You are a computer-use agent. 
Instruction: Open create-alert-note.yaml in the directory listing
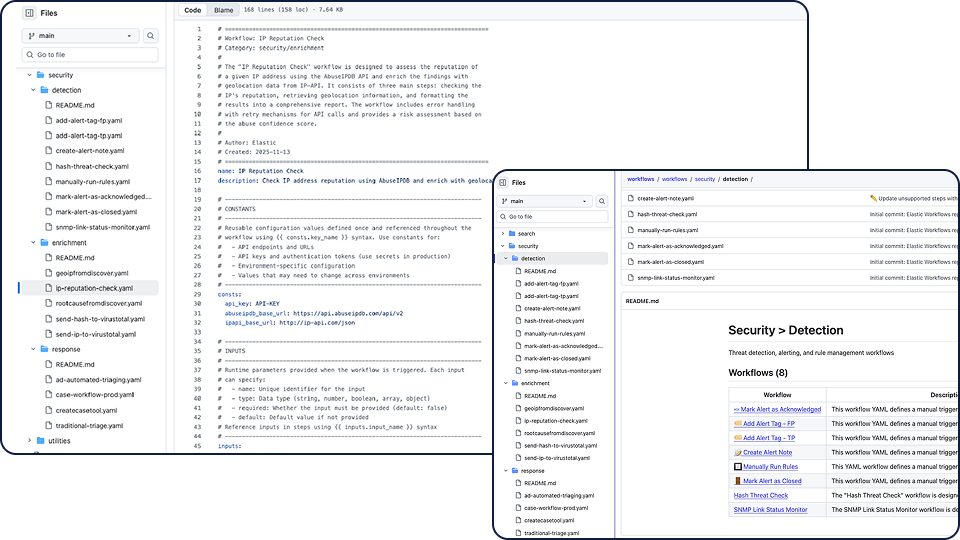[x=666, y=198]
